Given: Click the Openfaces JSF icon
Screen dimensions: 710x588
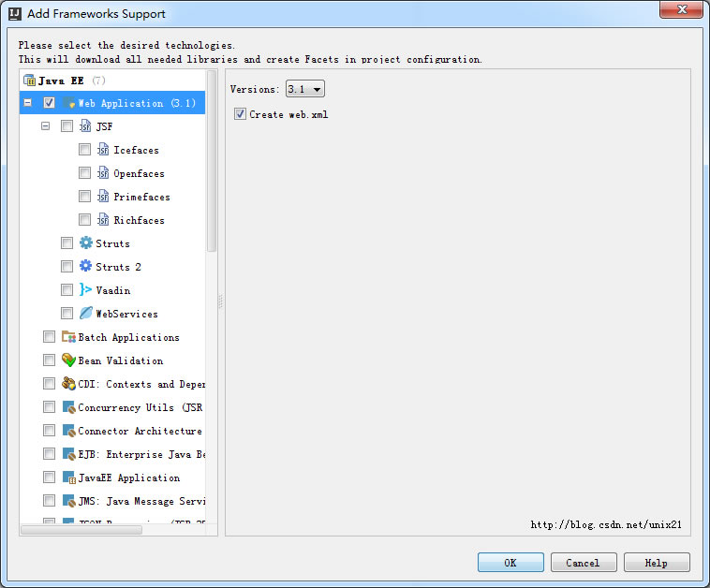Looking at the screenshot, I should point(103,173).
